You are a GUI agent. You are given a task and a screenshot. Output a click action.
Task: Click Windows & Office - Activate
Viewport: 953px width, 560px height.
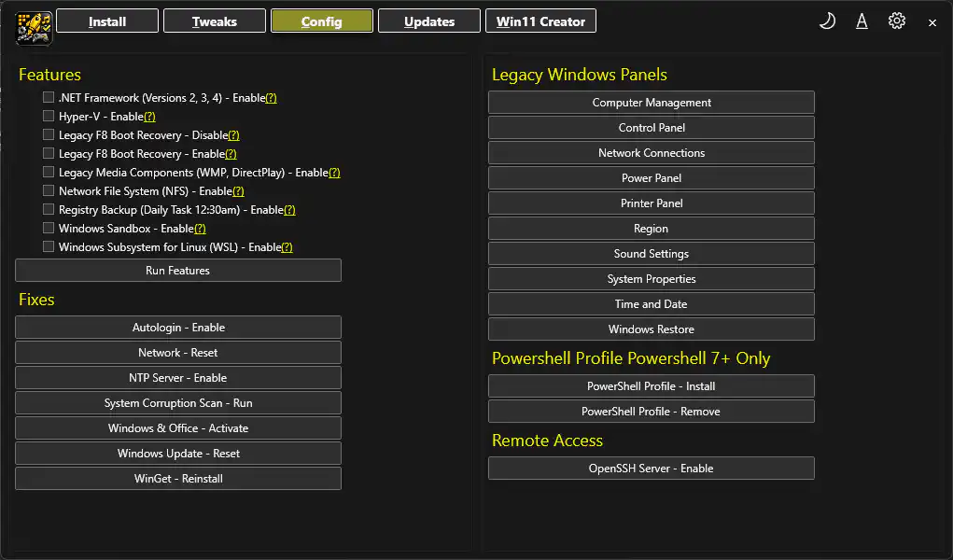pos(178,428)
